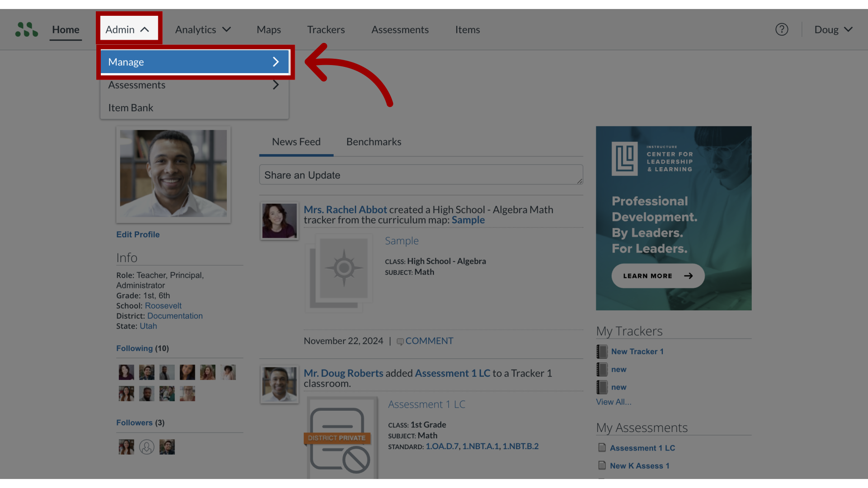The width and height of the screenshot is (868, 488).
Task: Click the Edit Profile link
Action: 138,235
